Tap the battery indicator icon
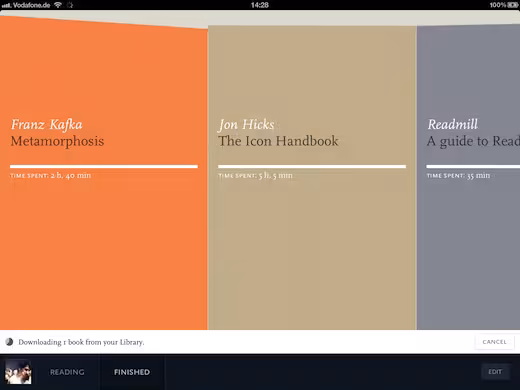520x390 pixels. (513, 5)
